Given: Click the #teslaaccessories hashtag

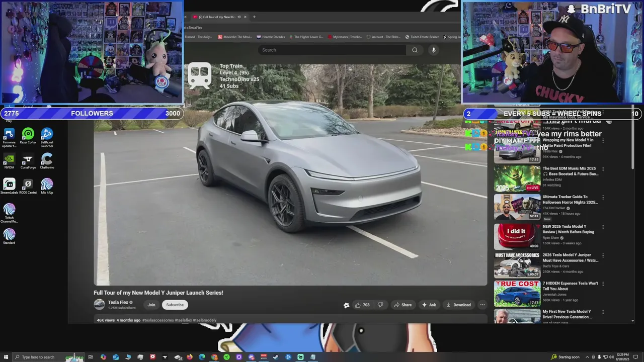Looking at the screenshot, I should [158, 320].
